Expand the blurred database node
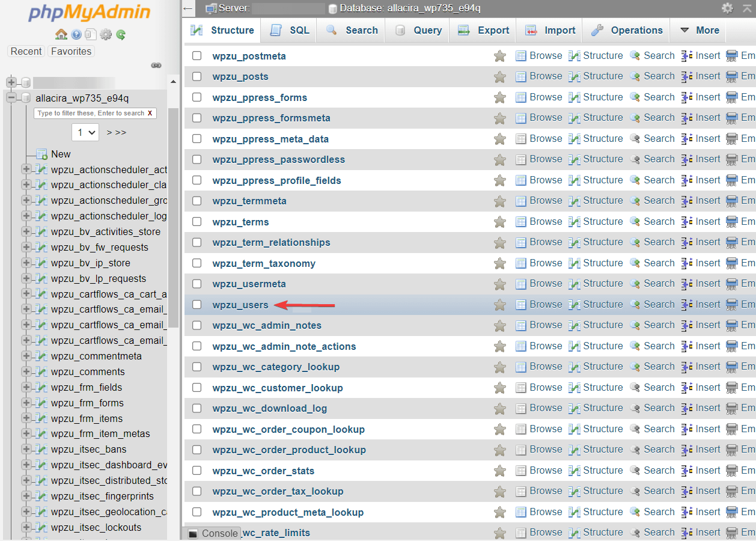This screenshot has height=541, width=756. pos(11,82)
